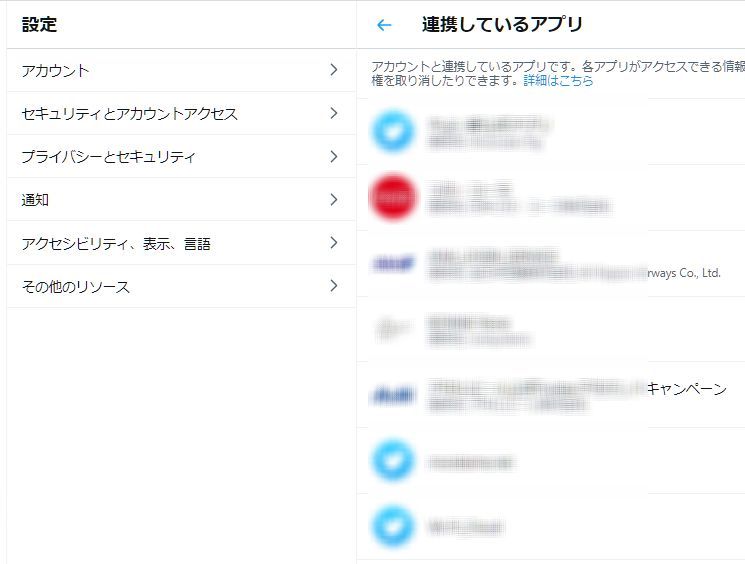This screenshot has height=564, width=745.
Task: Click the app icon left of "rways Co., Ltd."
Action: tap(393, 264)
